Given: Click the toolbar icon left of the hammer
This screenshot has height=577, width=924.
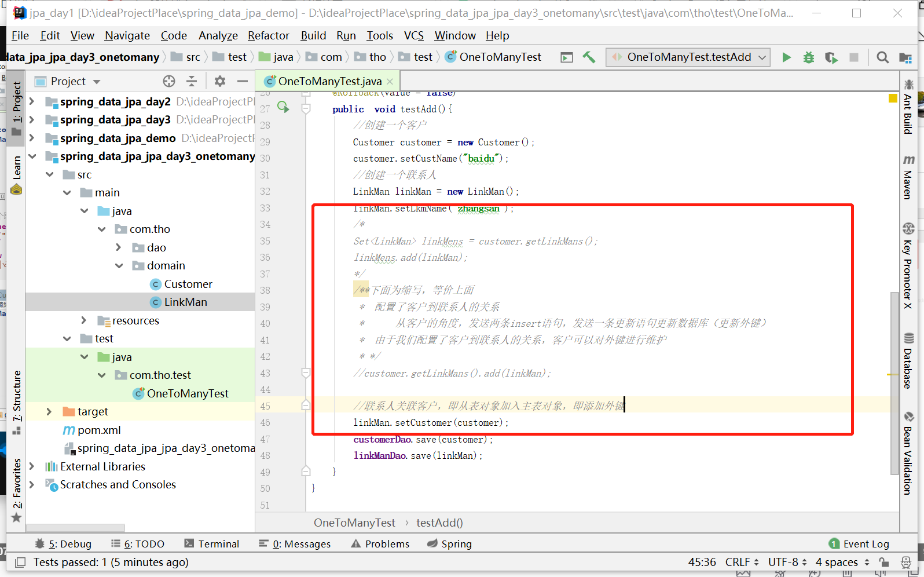Looking at the screenshot, I should (567, 57).
